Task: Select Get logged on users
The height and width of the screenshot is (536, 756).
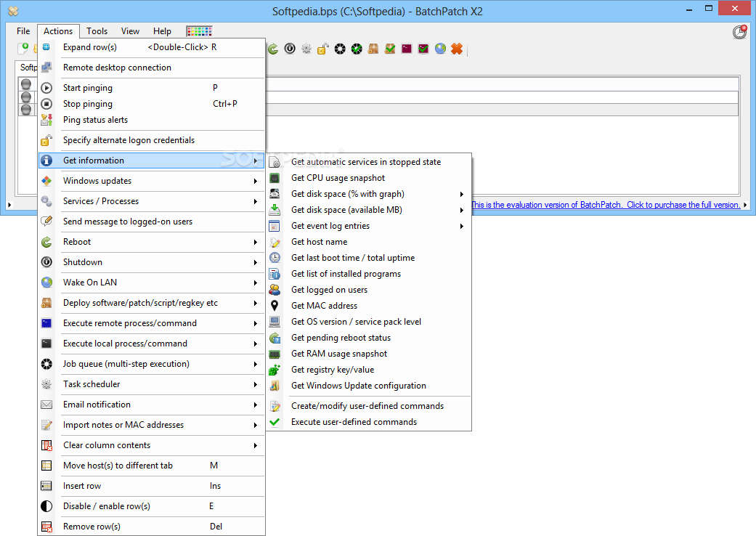Action: [x=369, y=290]
